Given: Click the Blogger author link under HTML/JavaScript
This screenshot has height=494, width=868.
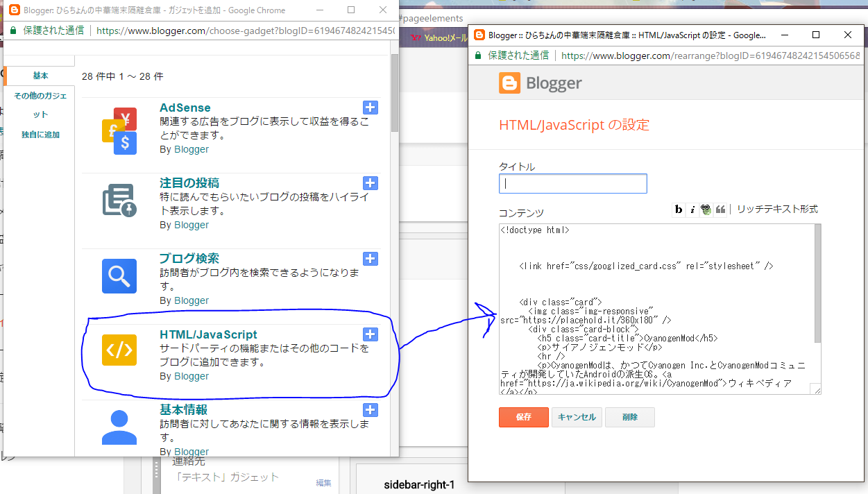Looking at the screenshot, I should click(192, 376).
